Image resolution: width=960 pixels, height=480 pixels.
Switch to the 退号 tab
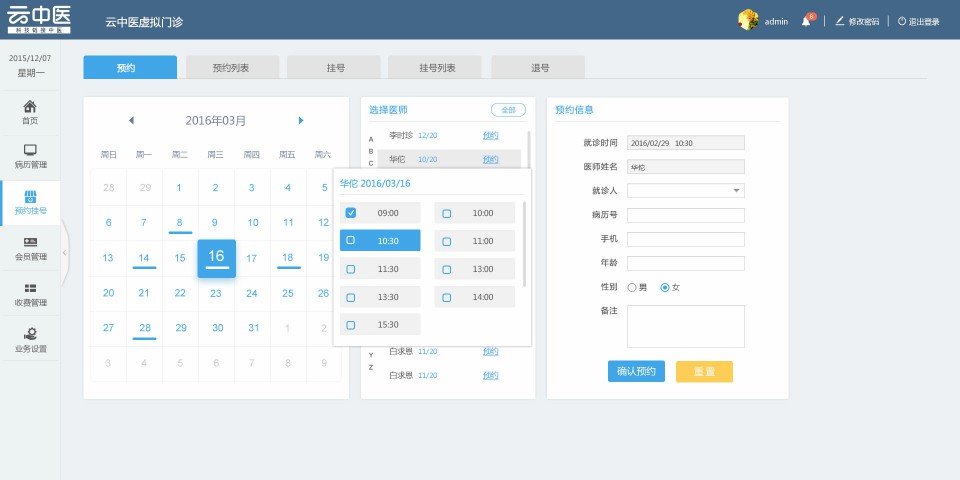click(540, 68)
